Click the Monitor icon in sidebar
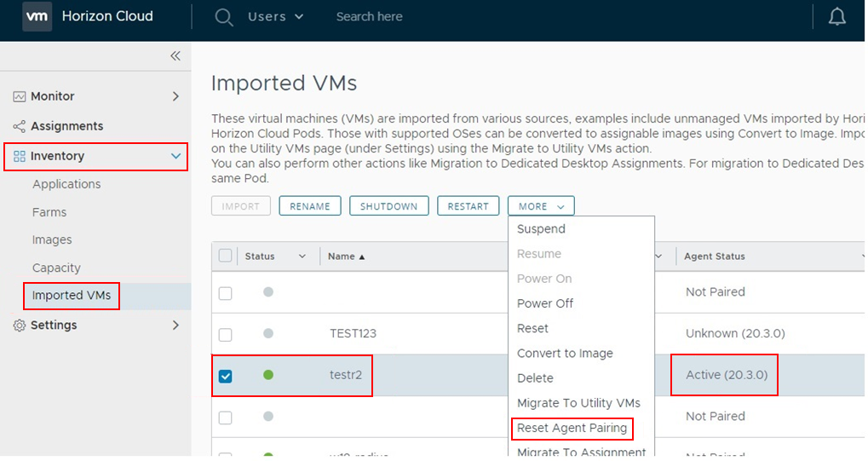868x461 pixels. point(19,97)
